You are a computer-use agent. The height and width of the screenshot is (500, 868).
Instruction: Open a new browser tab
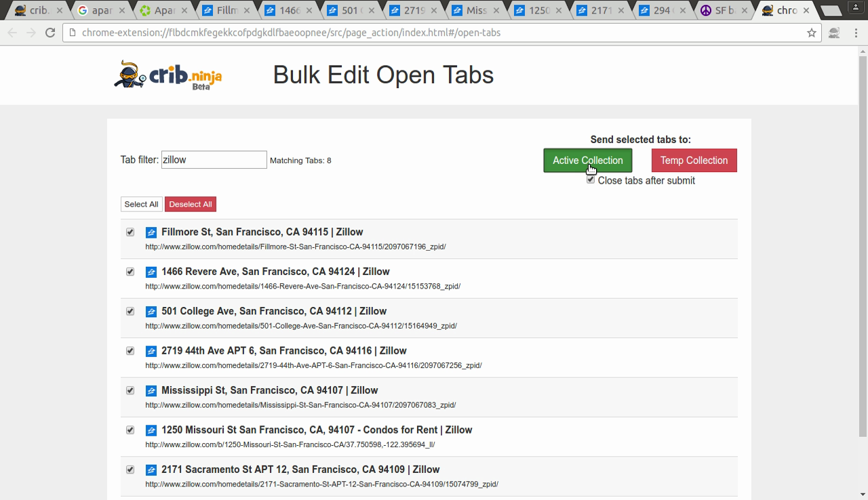831,11
